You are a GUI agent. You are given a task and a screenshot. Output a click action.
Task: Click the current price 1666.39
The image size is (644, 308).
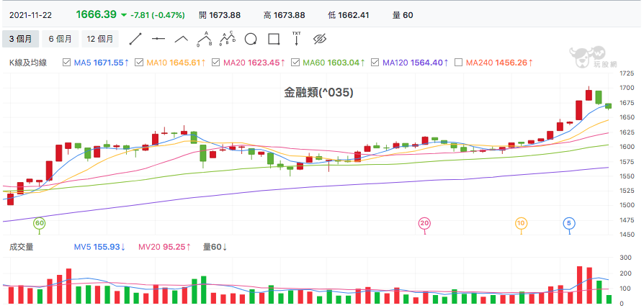click(96, 15)
